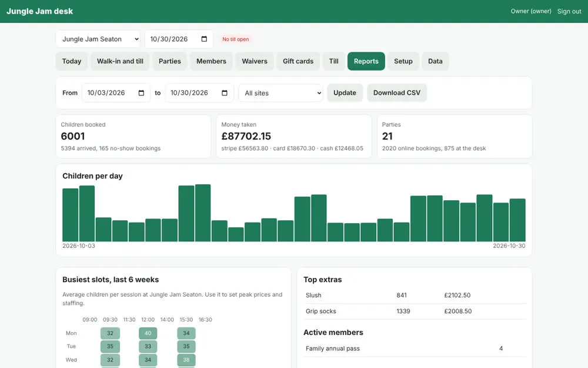Switch to the Today tab
Image resolution: width=588 pixels, height=368 pixels.
72,61
